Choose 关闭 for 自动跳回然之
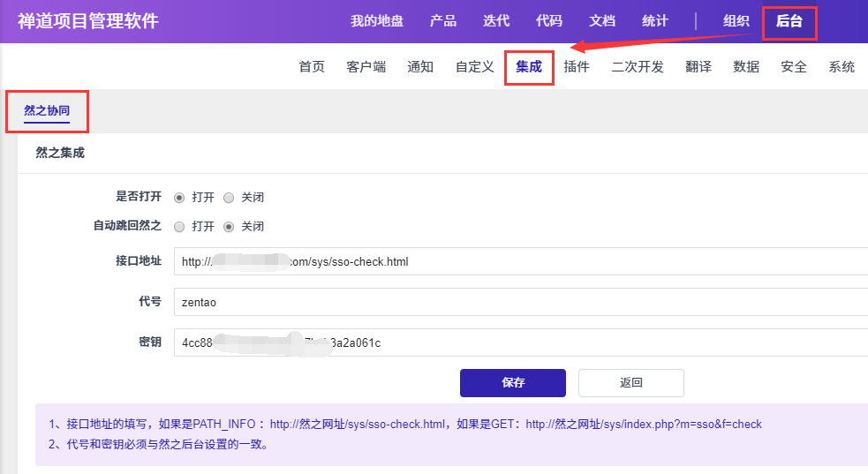868x474 pixels. coord(229,227)
